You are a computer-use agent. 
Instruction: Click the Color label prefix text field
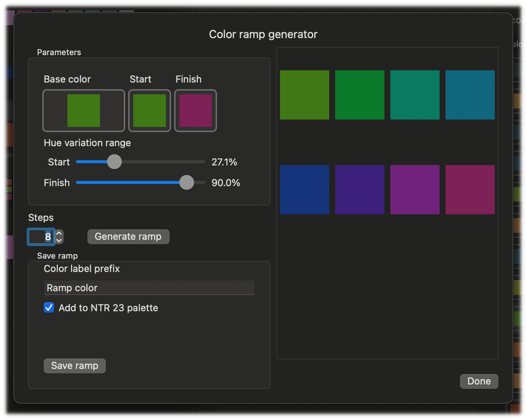pyautogui.click(x=149, y=288)
